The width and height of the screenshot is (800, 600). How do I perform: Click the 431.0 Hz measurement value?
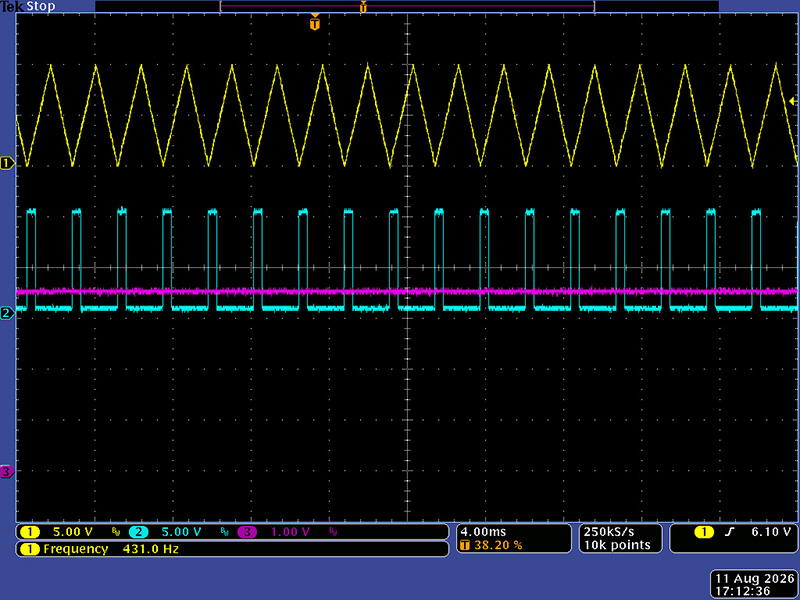tap(151, 549)
